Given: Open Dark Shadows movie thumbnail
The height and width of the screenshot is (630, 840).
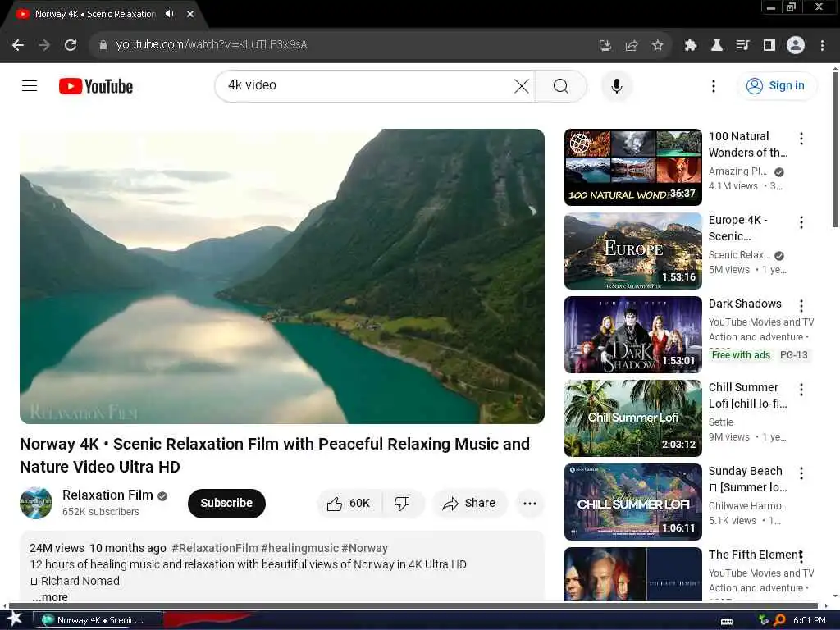Looking at the screenshot, I should click(x=632, y=335).
